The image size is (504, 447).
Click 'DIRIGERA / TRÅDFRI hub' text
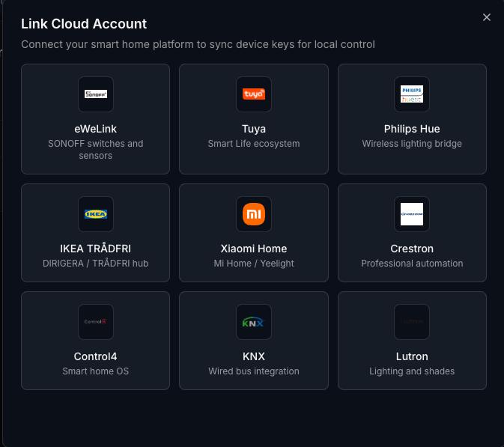(95, 264)
